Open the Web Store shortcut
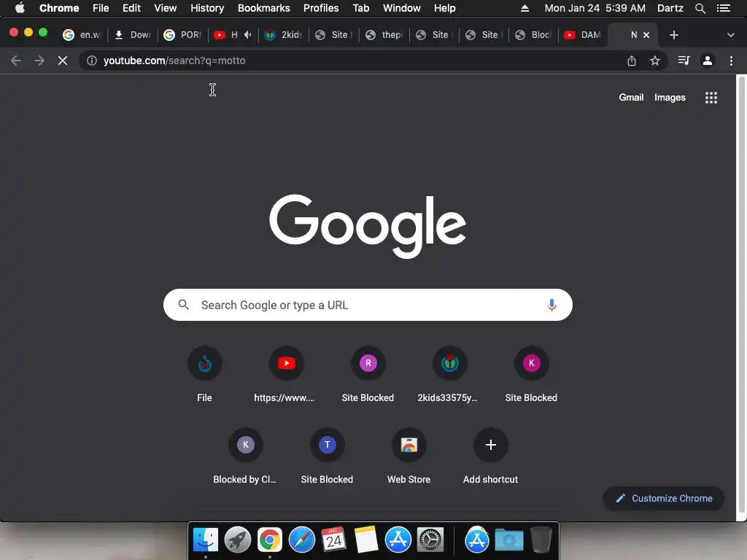 409,456
